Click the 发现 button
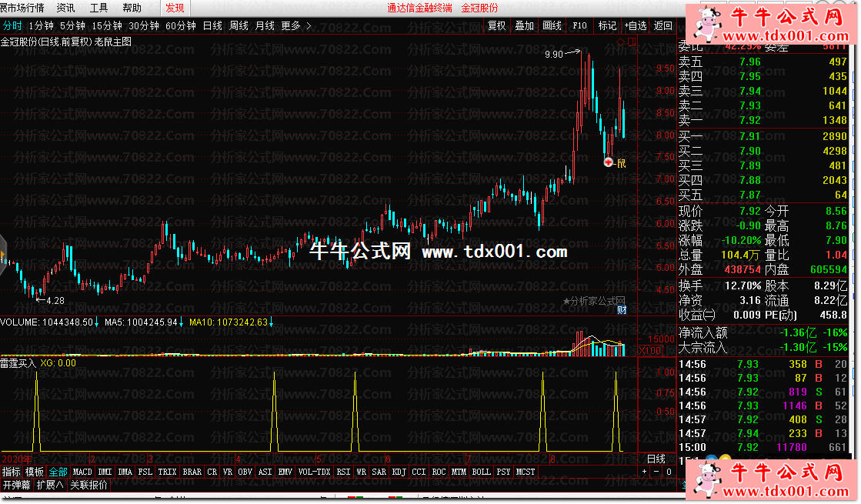861x504 pixels. click(175, 8)
